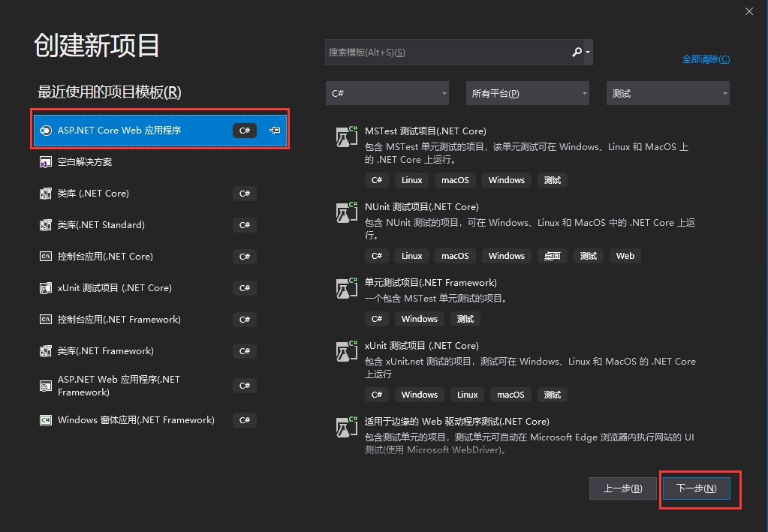Click the Windows 窗体应用 icon
The height and width of the screenshot is (532, 768).
46,420
